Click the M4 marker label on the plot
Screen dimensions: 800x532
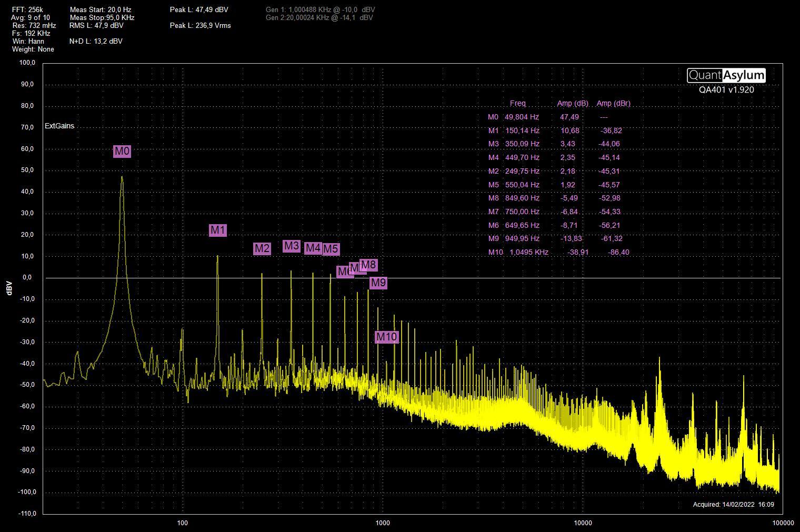click(313, 248)
